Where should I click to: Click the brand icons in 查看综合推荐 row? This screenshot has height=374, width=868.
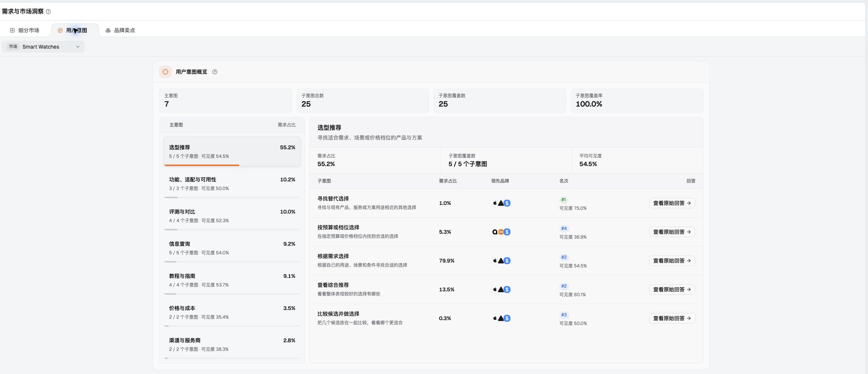[501, 289]
